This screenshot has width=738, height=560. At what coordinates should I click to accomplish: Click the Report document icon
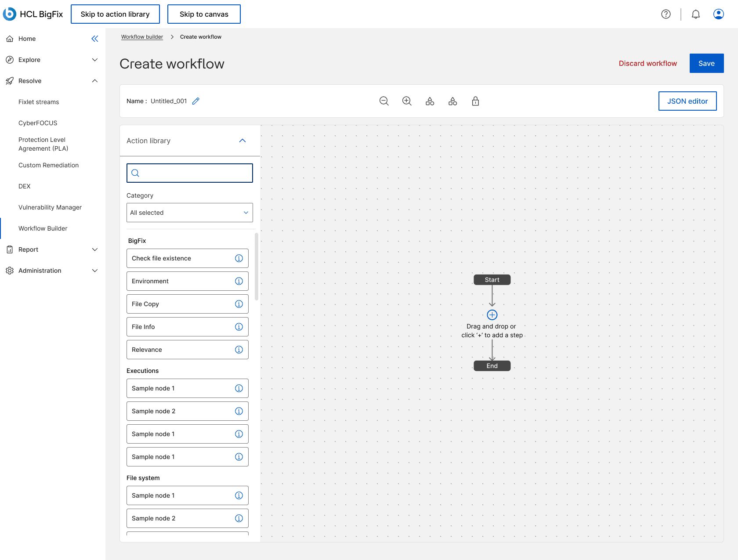tap(10, 249)
